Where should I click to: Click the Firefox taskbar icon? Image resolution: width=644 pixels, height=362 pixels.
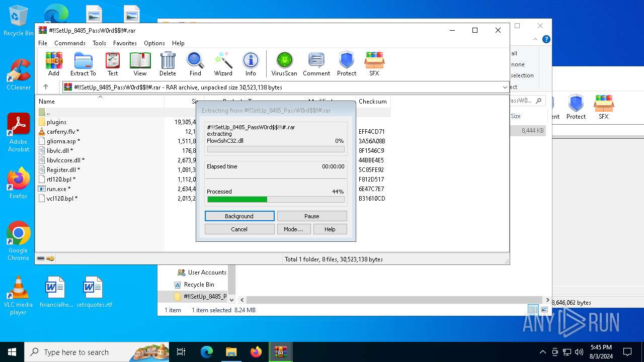256,352
